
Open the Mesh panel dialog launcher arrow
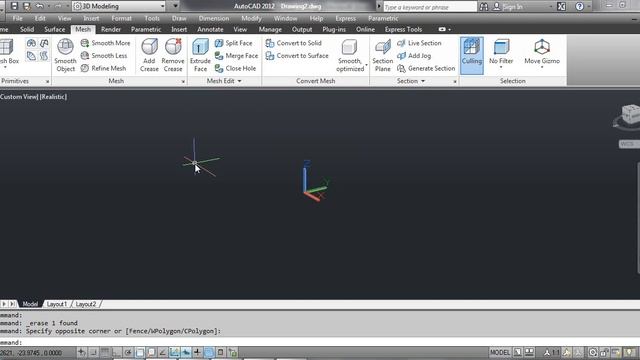coord(183,82)
